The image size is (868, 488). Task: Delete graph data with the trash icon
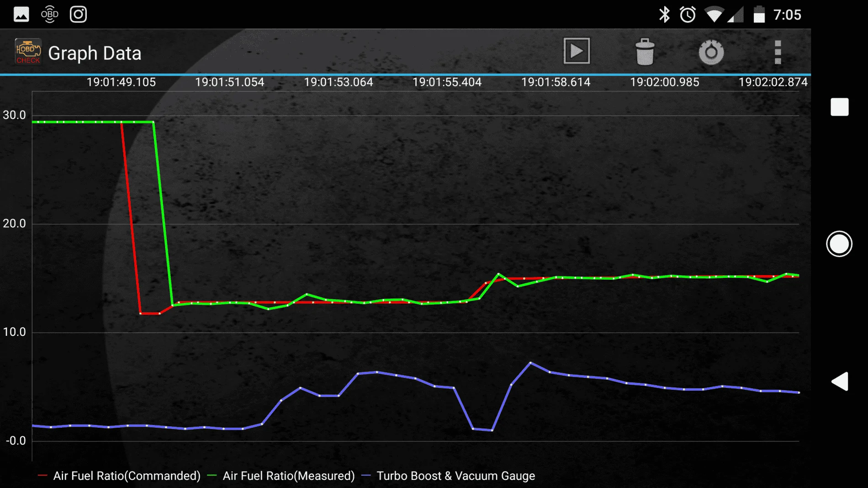[x=645, y=52]
